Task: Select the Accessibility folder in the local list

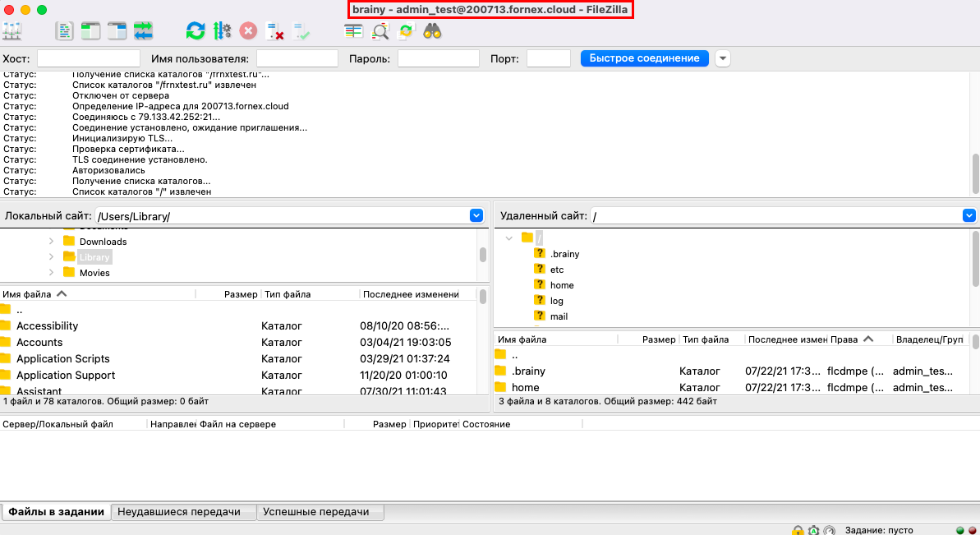Action: 237,325
